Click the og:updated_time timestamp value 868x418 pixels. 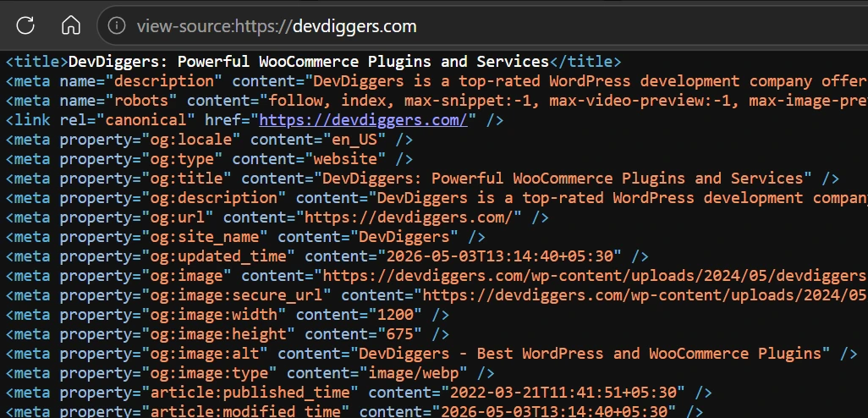tap(499, 256)
